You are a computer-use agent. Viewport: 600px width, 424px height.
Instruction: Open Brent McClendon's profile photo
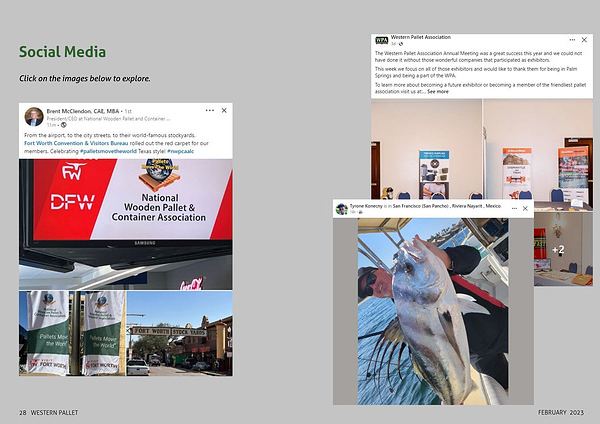(34, 117)
